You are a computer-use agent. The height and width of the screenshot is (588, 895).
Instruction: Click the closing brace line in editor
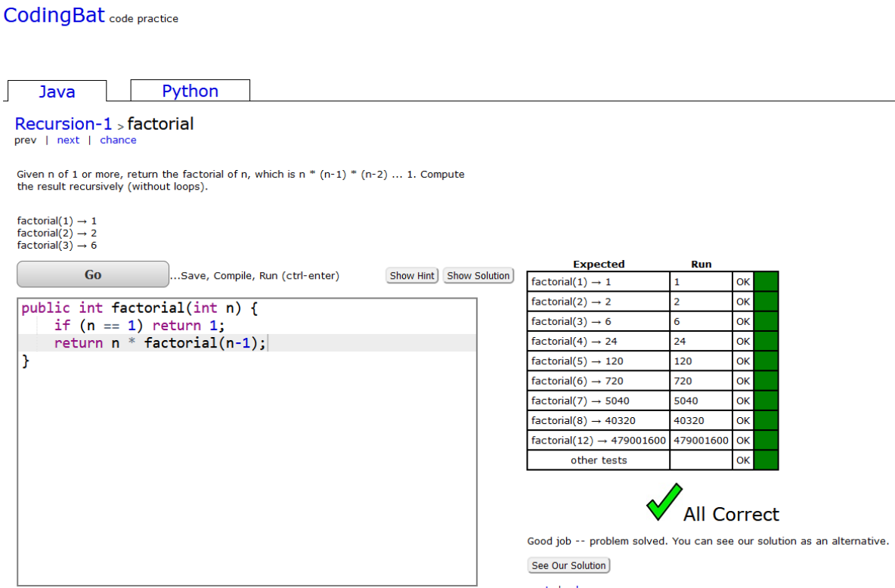[26, 361]
